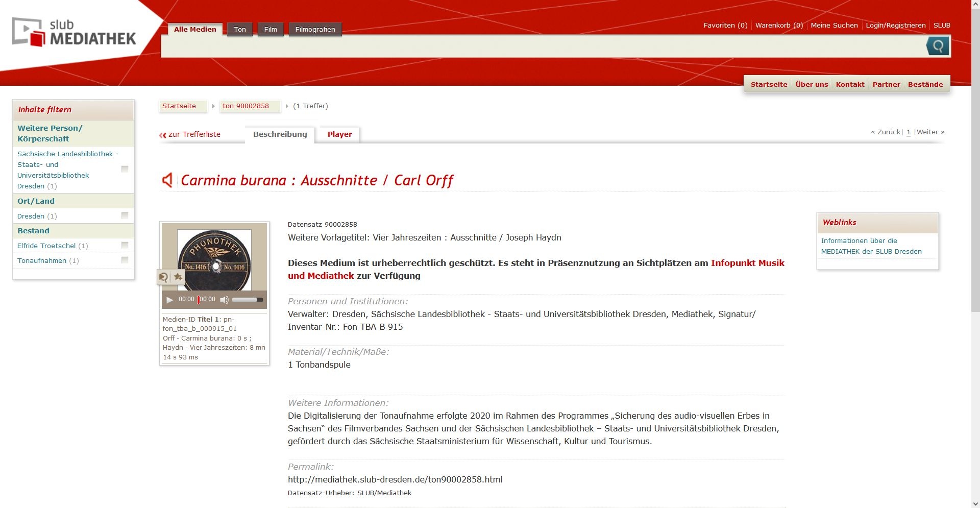Adjust the audio volume slider
This screenshot has width=980, height=508.
[x=248, y=300]
